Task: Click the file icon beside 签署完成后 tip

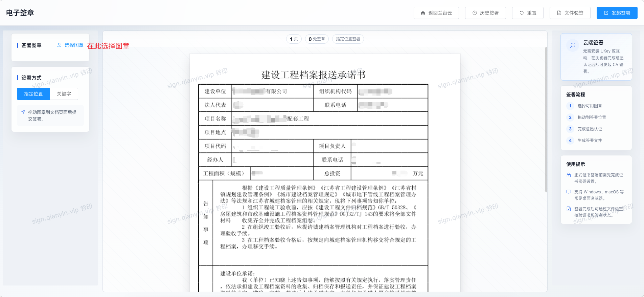Action: (x=569, y=209)
